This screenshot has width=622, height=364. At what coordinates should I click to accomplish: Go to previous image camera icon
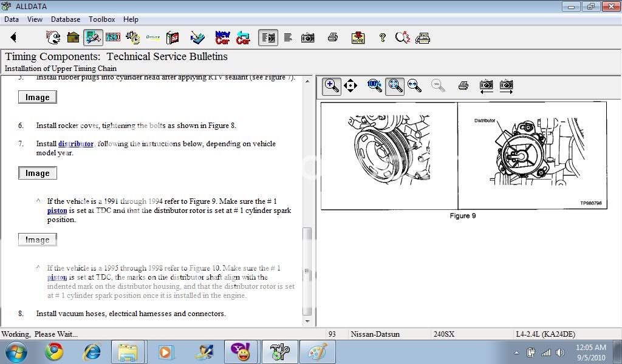[x=486, y=86]
